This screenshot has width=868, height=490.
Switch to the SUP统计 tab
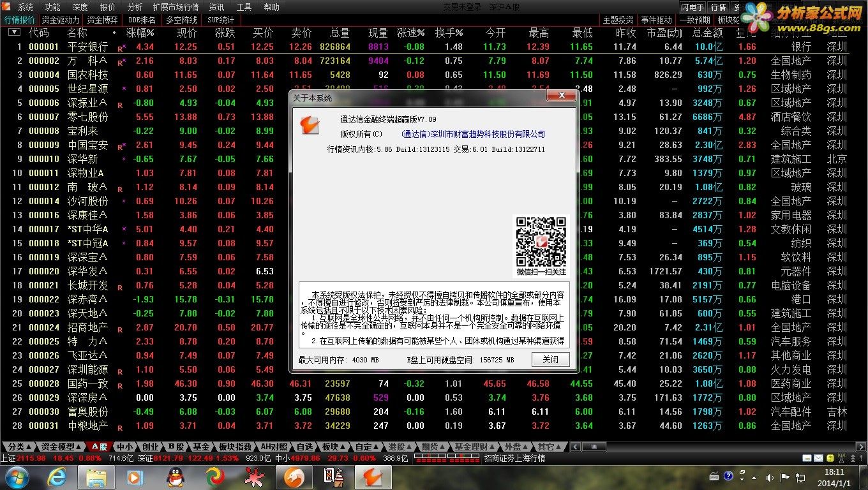coord(221,20)
